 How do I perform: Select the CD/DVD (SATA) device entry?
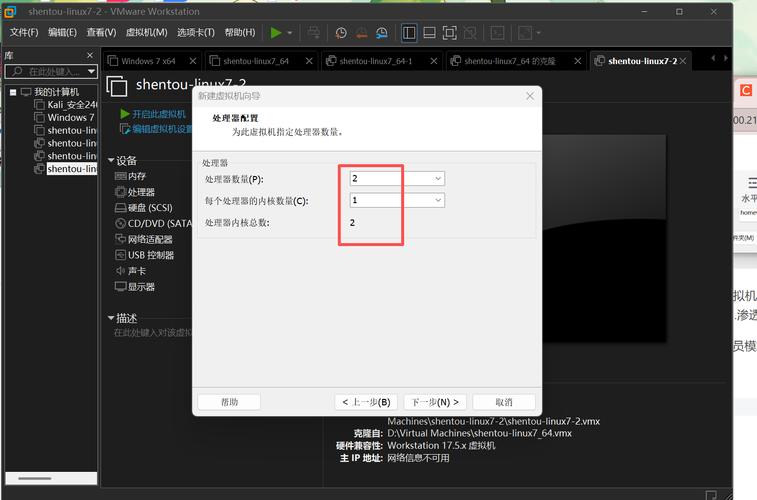[153, 223]
